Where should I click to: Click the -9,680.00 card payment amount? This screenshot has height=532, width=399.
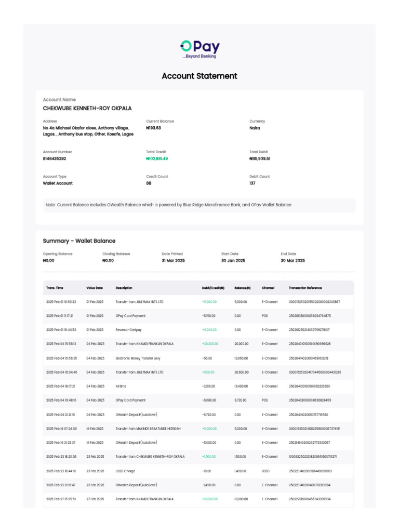coord(209,401)
